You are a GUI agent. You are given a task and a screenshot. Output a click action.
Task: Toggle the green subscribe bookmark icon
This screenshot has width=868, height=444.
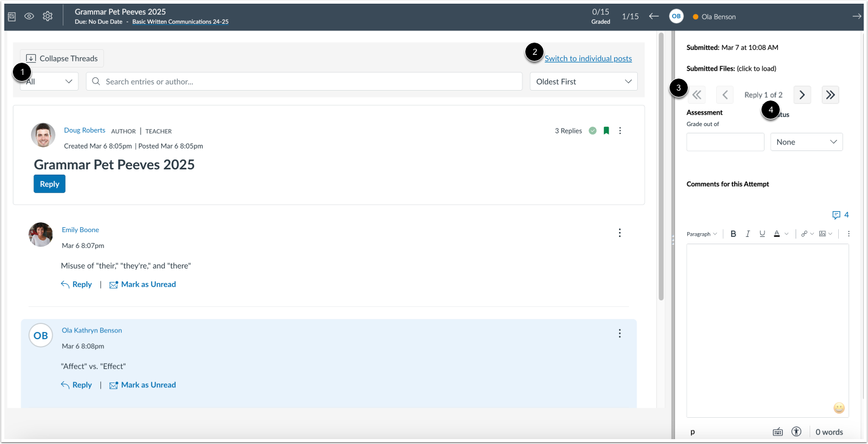coord(606,130)
